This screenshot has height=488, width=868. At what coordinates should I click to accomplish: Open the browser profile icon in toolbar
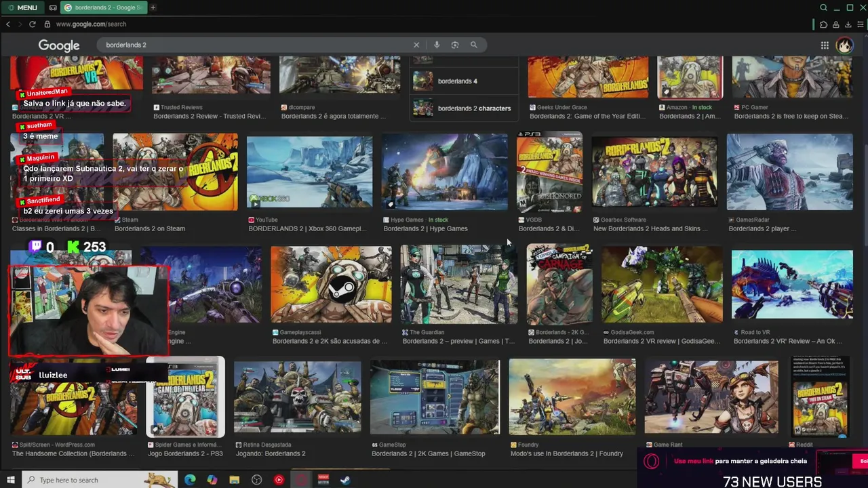(835, 24)
